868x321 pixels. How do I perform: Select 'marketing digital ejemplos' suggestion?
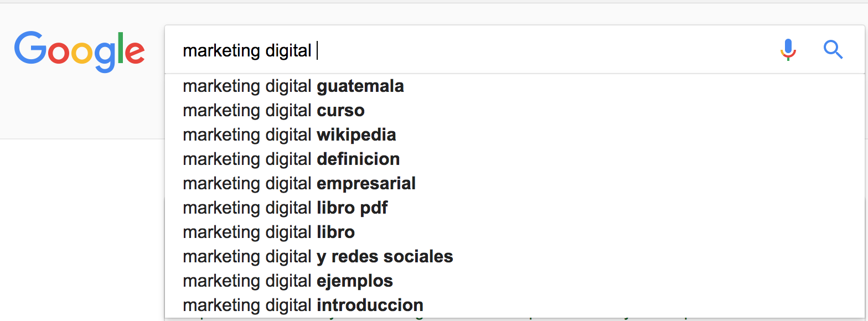[x=515, y=281]
